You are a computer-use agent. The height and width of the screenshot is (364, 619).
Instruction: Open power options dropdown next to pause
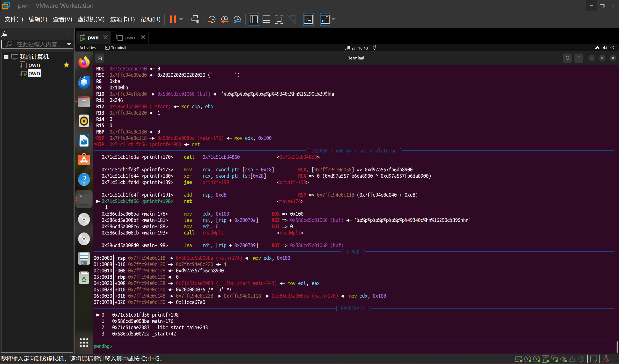click(181, 19)
